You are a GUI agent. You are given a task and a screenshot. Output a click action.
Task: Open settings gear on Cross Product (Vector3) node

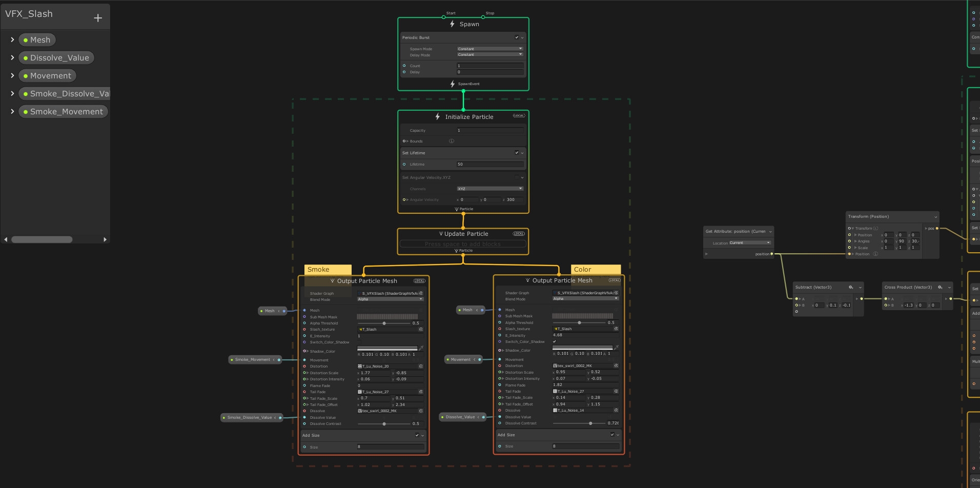pyautogui.click(x=940, y=288)
